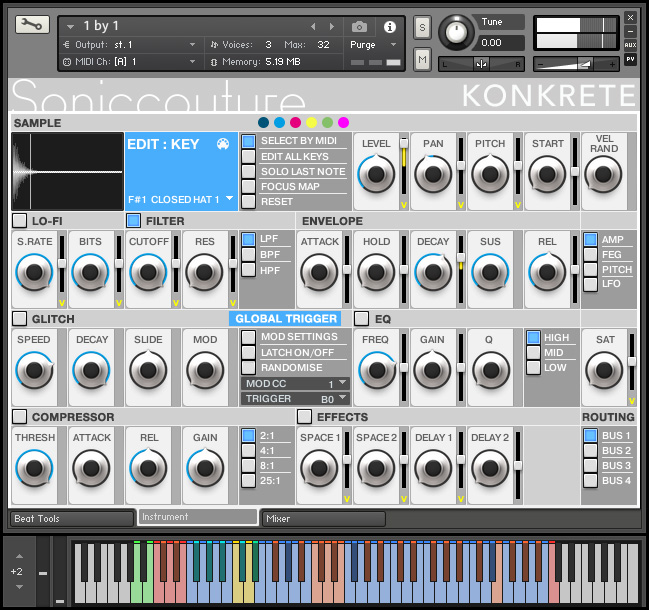The height and width of the screenshot is (610, 649).
Task: Select the magenta color dot
Action: tap(343, 122)
